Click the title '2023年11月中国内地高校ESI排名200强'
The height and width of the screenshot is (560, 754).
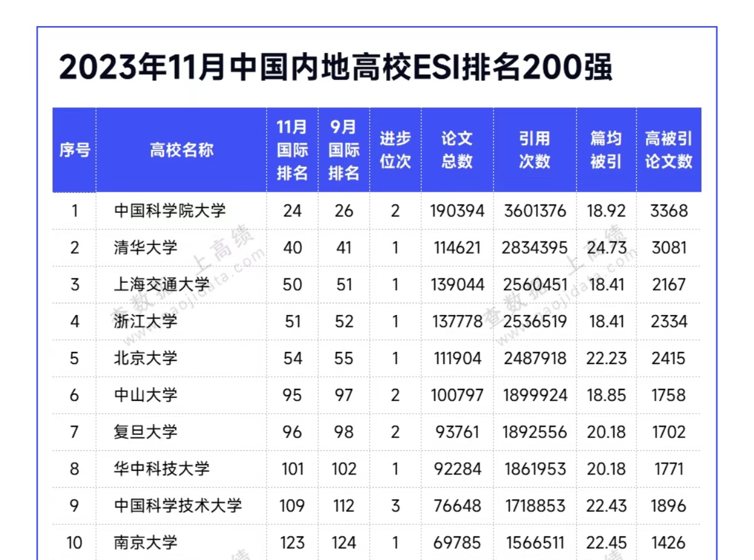coord(335,68)
